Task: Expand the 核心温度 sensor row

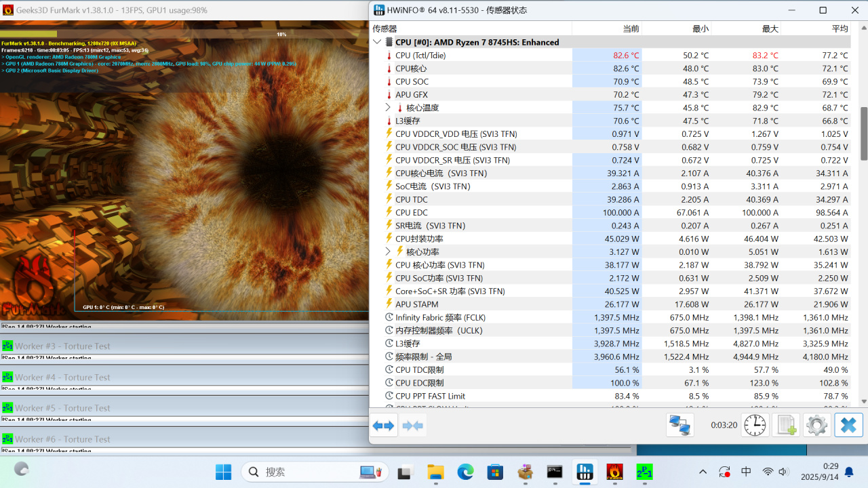Action: [388, 107]
